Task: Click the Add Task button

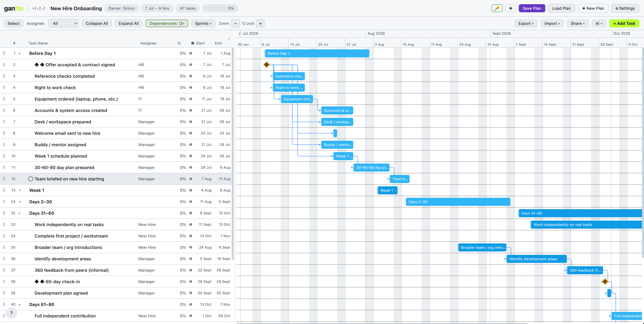Action: (624, 24)
